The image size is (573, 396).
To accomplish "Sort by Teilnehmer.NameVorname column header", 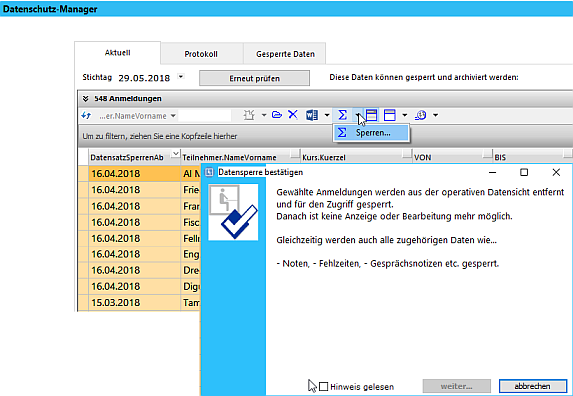I will (229, 157).
